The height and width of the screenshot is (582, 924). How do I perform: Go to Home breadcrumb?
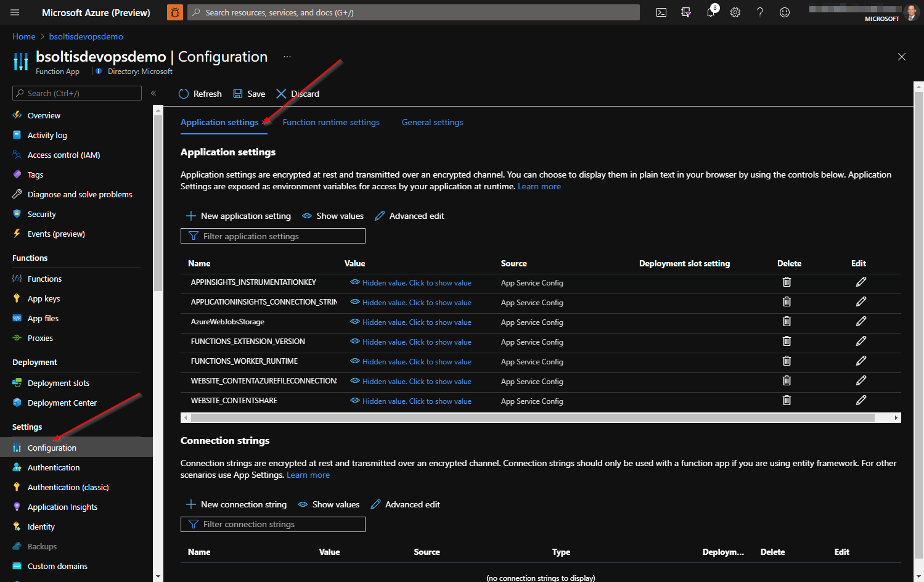click(x=24, y=36)
